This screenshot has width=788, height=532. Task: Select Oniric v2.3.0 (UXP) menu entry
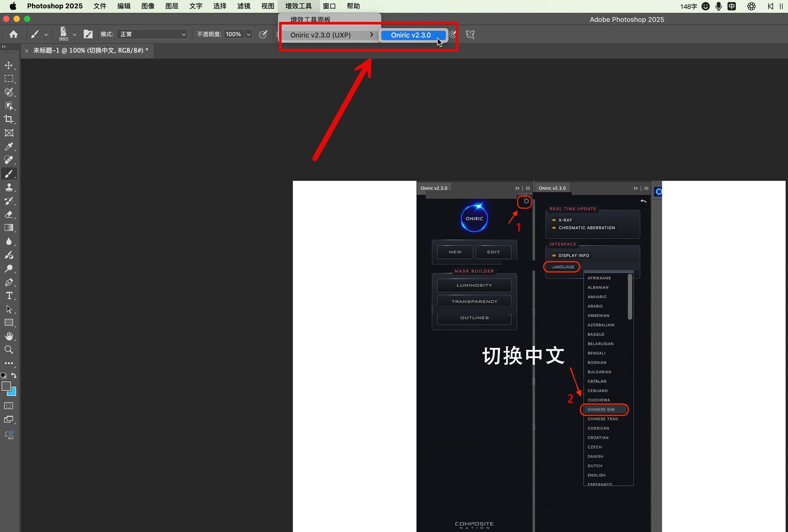(330, 35)
